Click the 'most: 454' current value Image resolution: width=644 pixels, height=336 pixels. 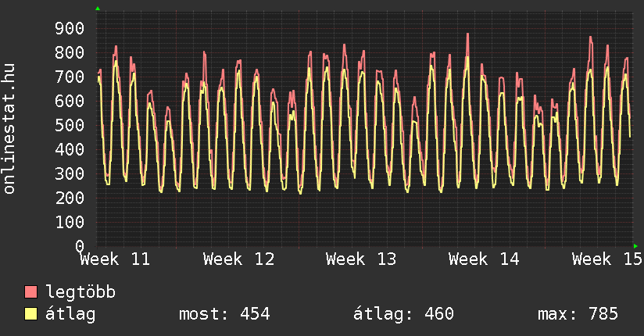[x=224, y=314]
